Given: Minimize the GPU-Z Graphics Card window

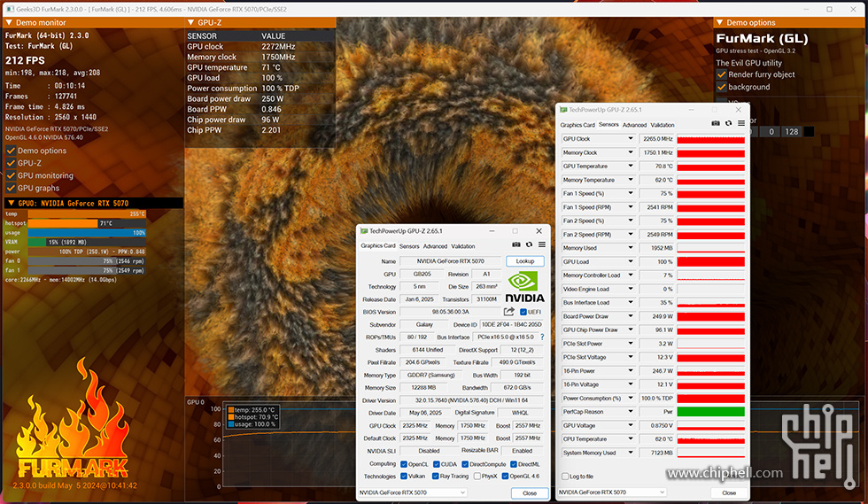Looking at the screenshot, I should pos(492,231).
